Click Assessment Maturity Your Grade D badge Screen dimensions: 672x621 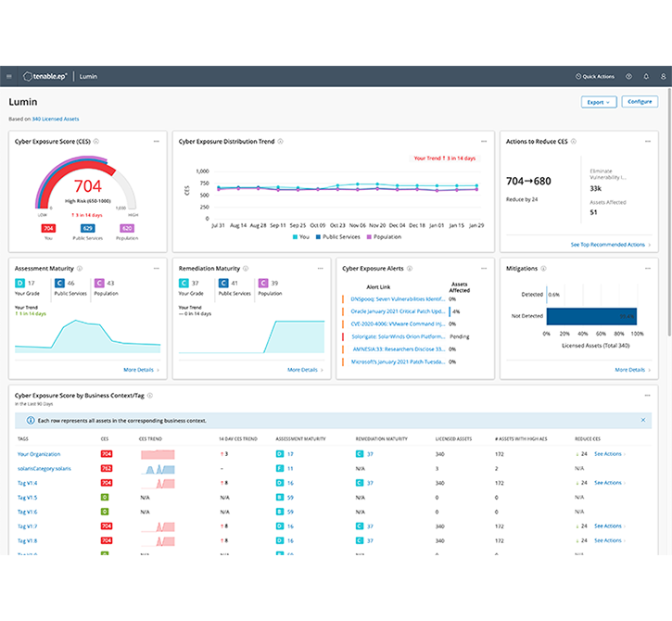[x=19, y=283]
